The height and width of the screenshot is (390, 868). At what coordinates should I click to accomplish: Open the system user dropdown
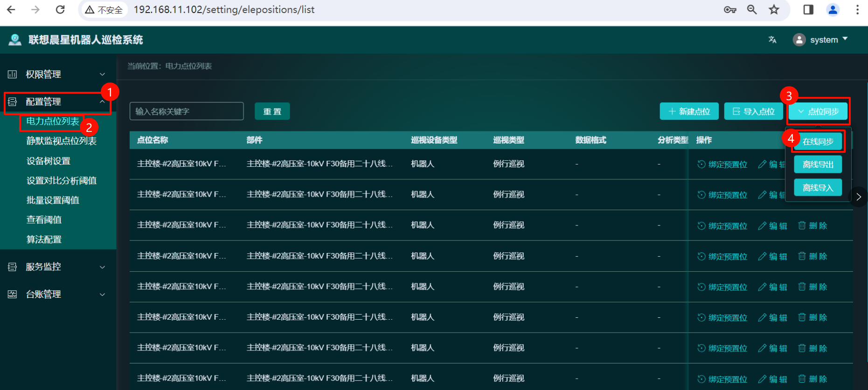pos(820,40)
